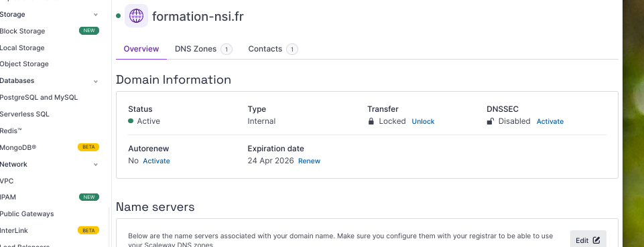
Task: Click the globe domain icon beside formation-nsi.fr
Action: [136, 16]
